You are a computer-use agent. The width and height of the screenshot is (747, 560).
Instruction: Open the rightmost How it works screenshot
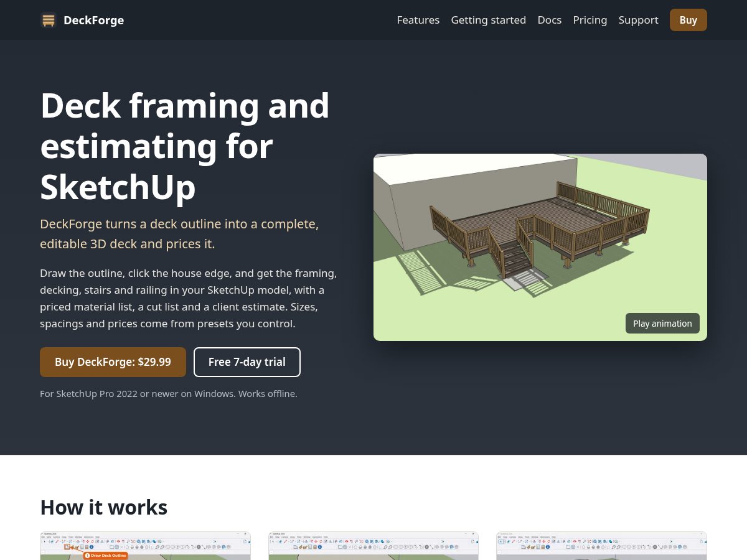601,546
